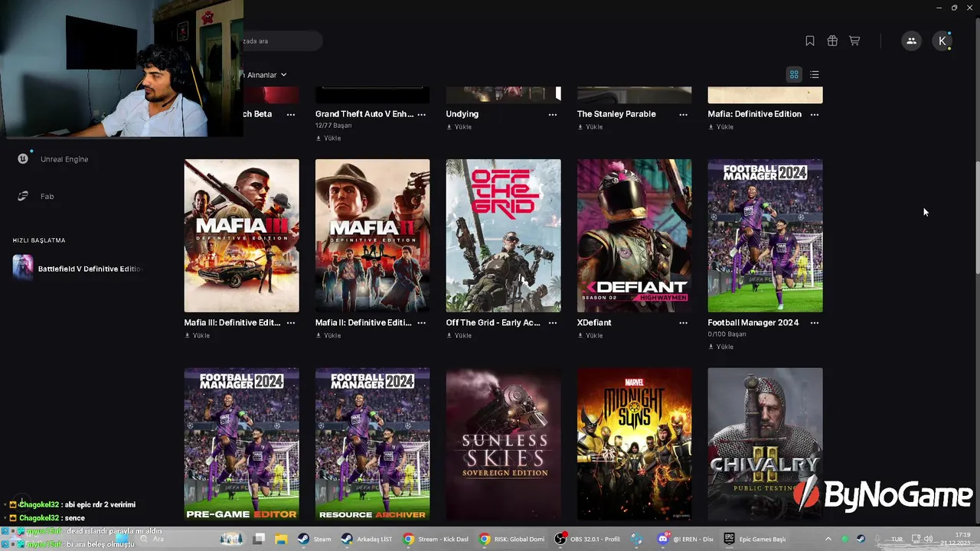Open three-dot menu for Mafia II
The width and height of the screenshot is (980, 551).
[x=422, y=323]
